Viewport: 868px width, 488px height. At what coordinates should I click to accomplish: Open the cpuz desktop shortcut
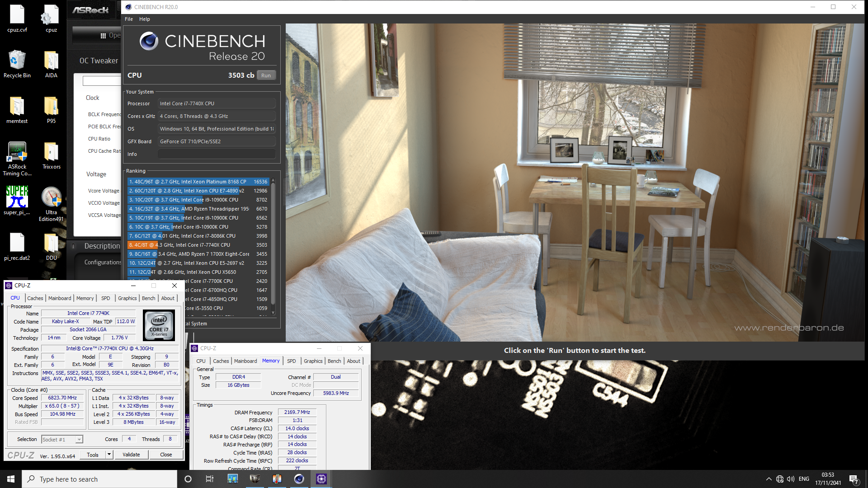click(51, 18)
